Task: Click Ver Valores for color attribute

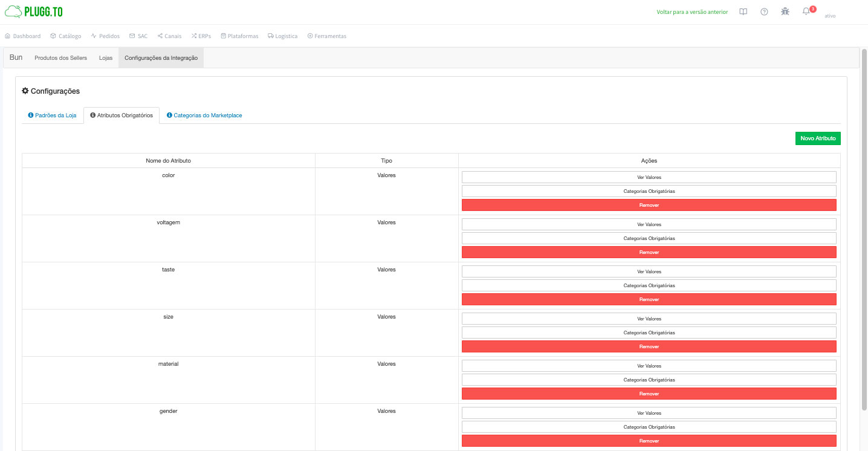Action: [649, 177]
